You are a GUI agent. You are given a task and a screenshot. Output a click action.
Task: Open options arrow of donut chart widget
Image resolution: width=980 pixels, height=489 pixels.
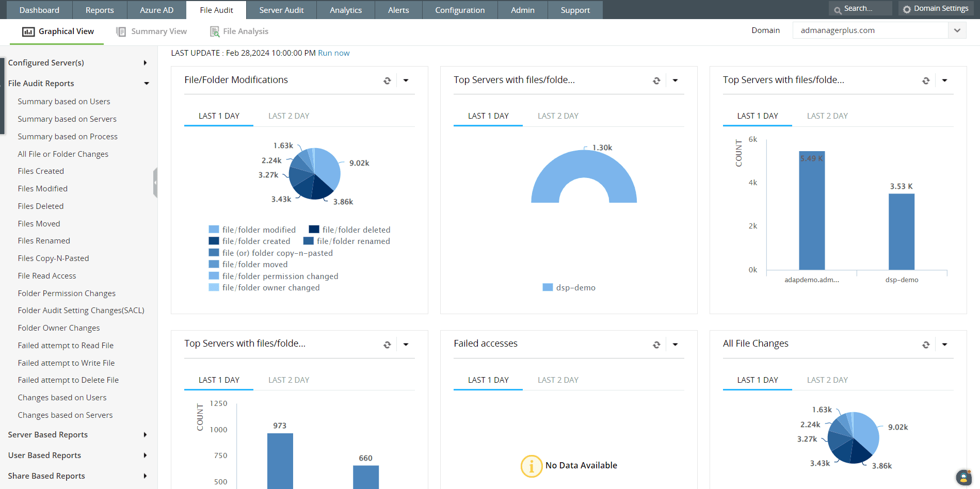[675, 80]
